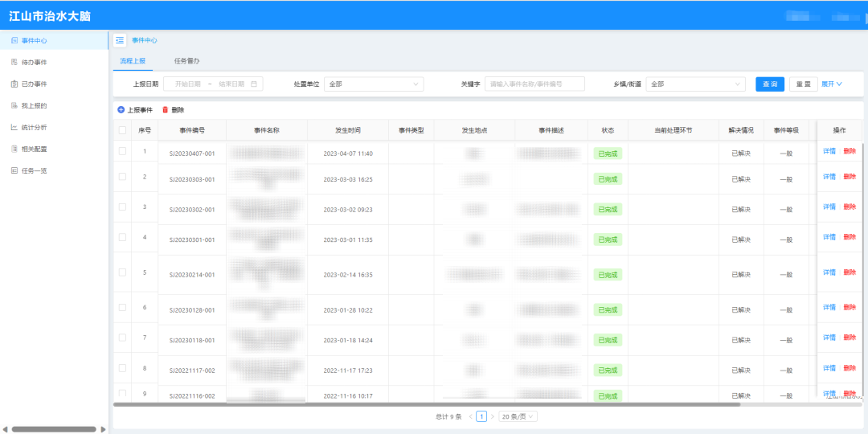Check the row for SJ20221117-002
Viewport: 868px width, 434px height.
coord(122,368)
